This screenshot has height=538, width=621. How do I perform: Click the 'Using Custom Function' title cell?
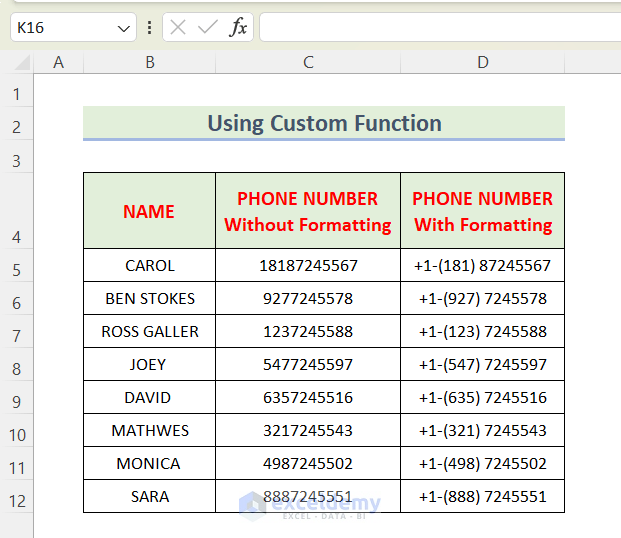pyautogui.click(x=324, y=123)
